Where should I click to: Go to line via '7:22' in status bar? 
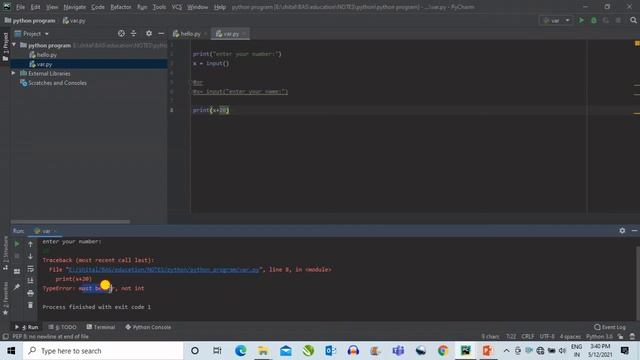[x=511, y=336]
